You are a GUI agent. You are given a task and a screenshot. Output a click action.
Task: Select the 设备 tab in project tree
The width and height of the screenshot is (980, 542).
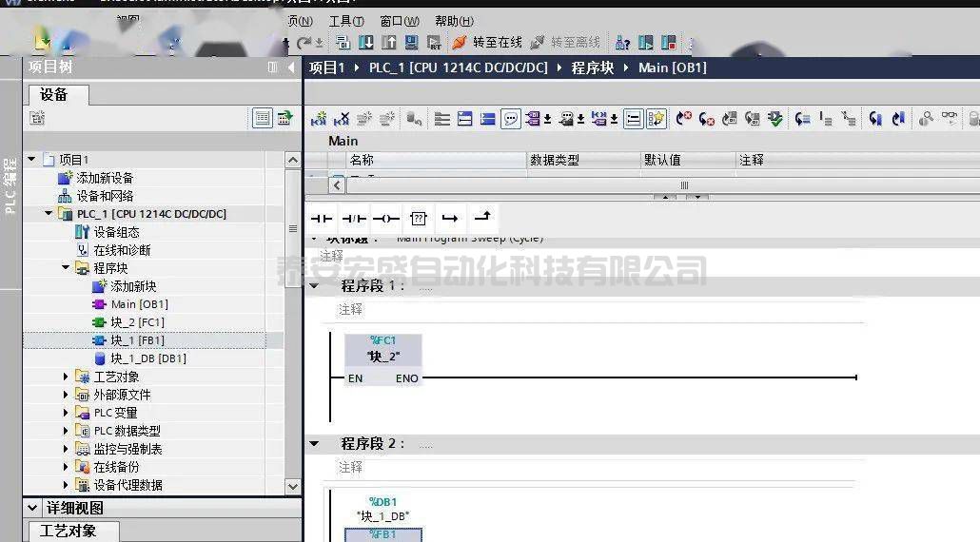[x=54, y=94]
